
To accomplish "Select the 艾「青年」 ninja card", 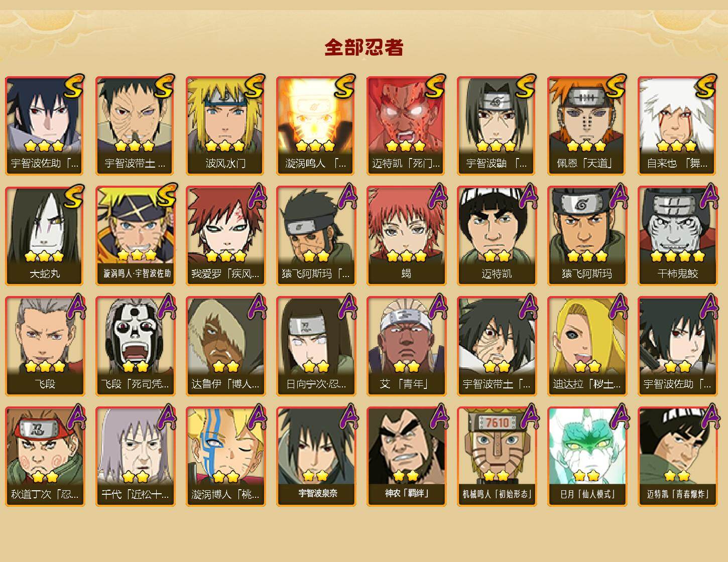I will pos(406,346).
